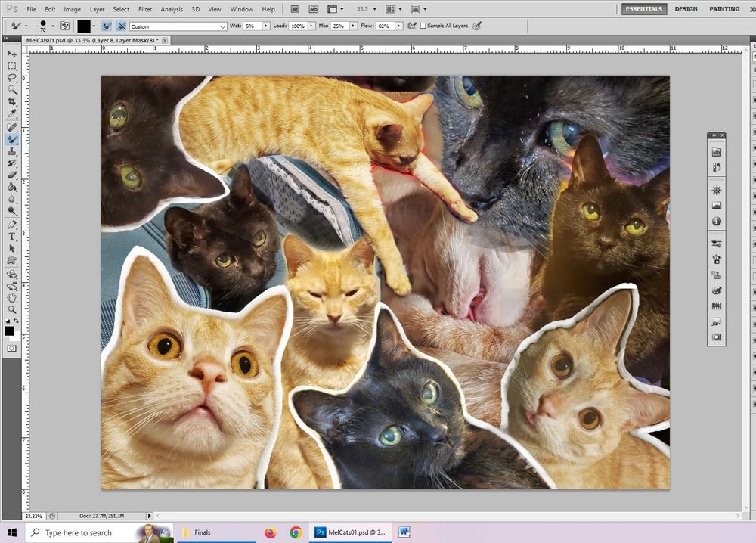Select the Mixer Brush tool in toolbox
This screenshot has width=756, height=543.
pyautogui.click(x=11, y=139)
